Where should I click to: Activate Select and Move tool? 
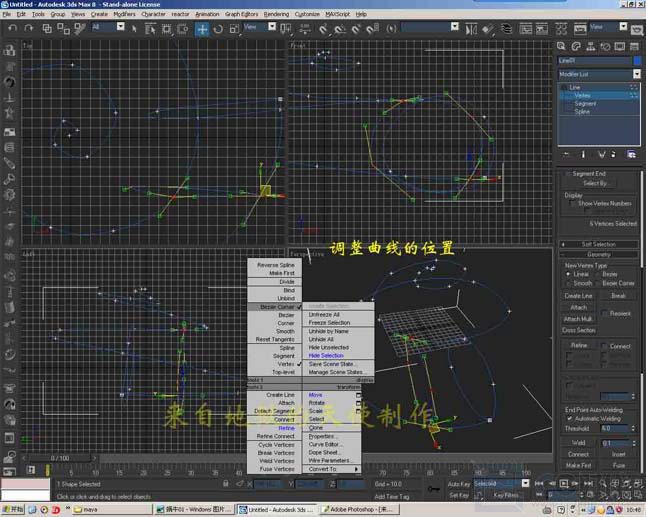pyautogui.click(x=202, y=29)
